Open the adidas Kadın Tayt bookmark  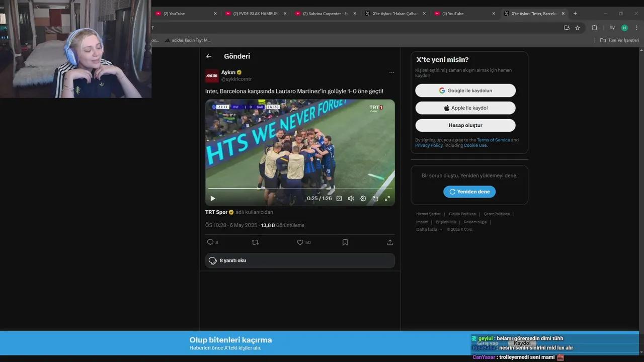[188, 40]
